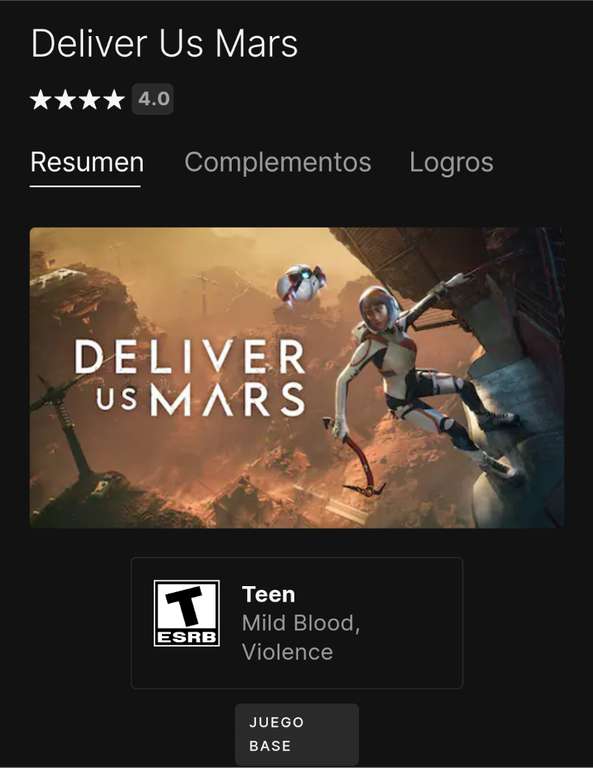593x768 pixels.
Task: Click the first rating star
Action: point(41,99)
